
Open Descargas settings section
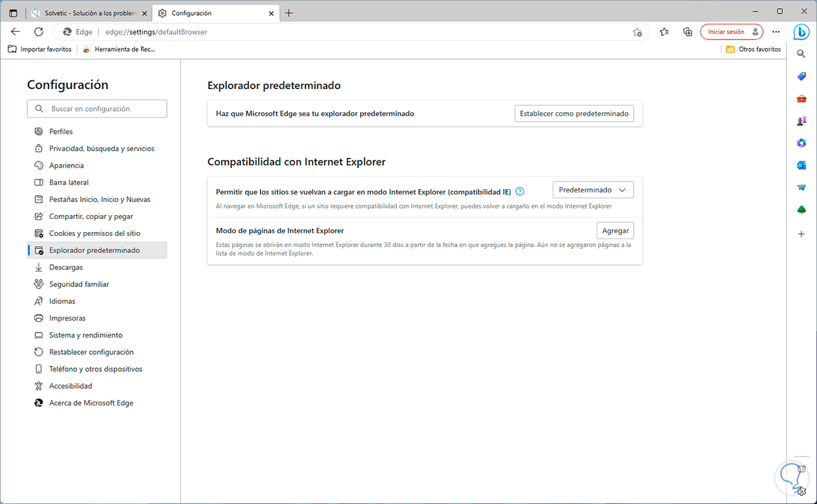click(97, 267)
